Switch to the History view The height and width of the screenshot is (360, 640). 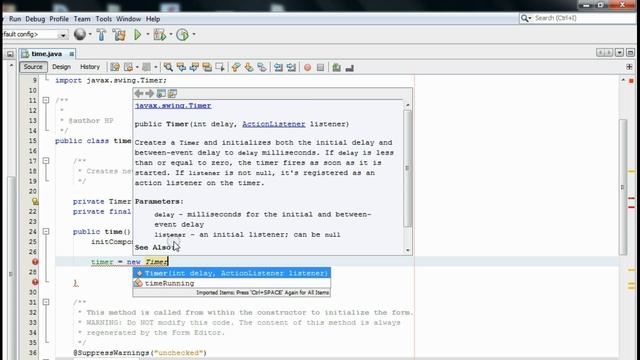[90, 67]
